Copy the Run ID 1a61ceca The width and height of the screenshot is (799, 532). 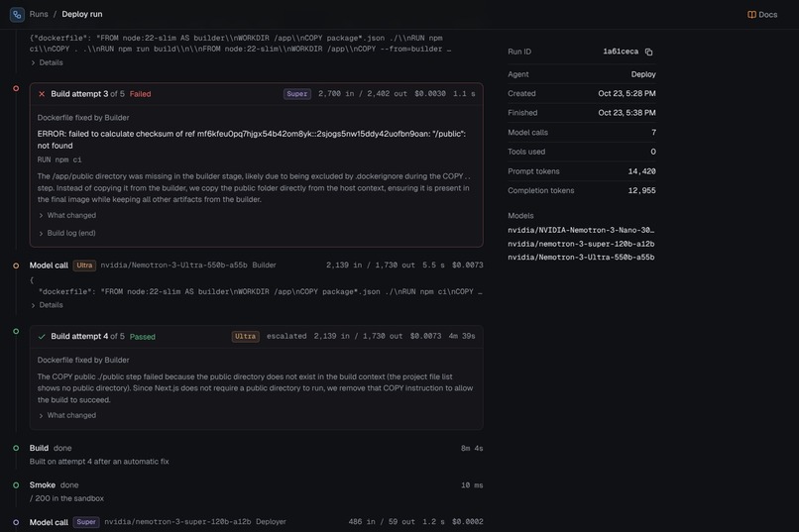(648, 52)
